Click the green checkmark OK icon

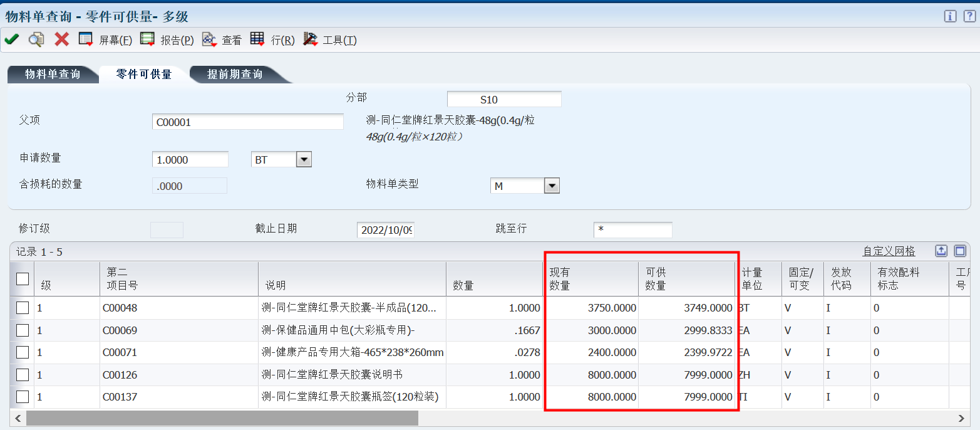pos(11,39)
